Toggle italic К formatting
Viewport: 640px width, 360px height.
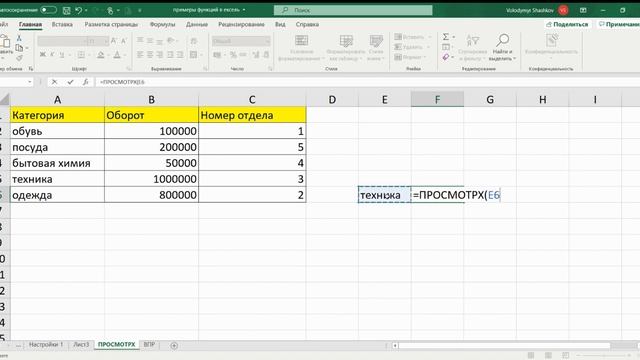point(52,55)
